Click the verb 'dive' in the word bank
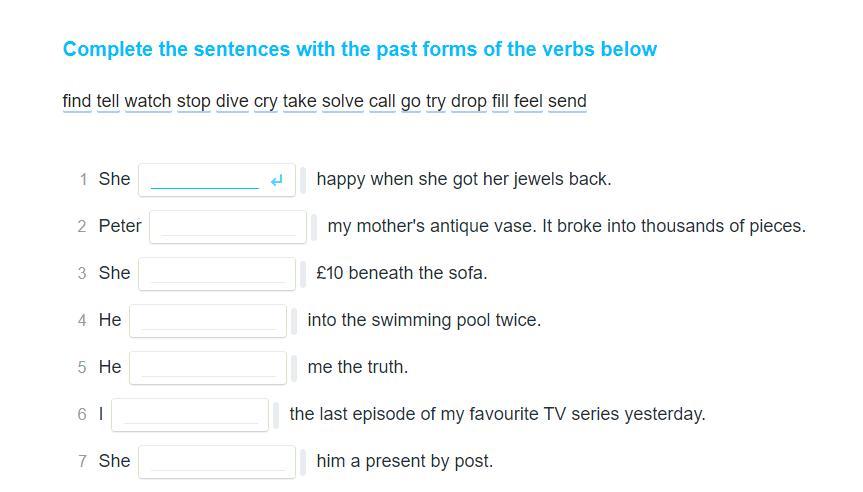 [232, 101]
